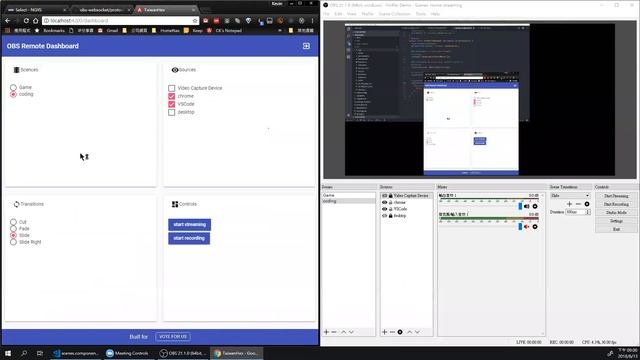640x360 pixels.
Task: Add a new source with plus icon
Action: (384, 332)
